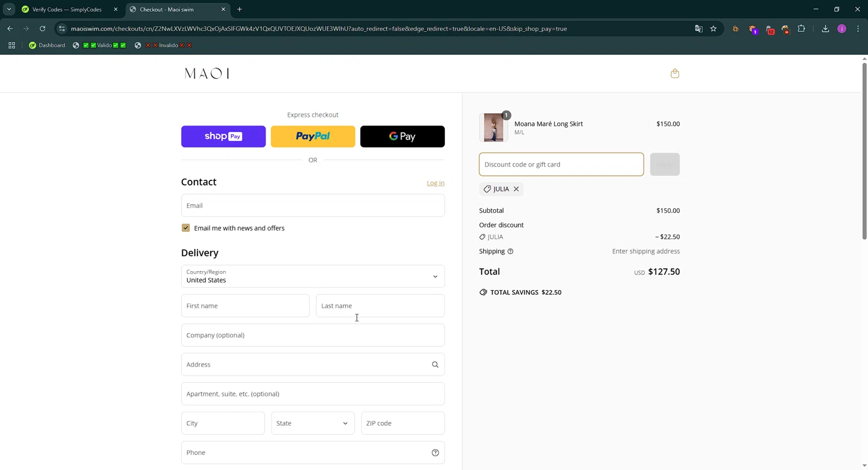This screenshot has width=868, height=470.
Task: Click the page vertical scrollbar
Action: (865, 150)
